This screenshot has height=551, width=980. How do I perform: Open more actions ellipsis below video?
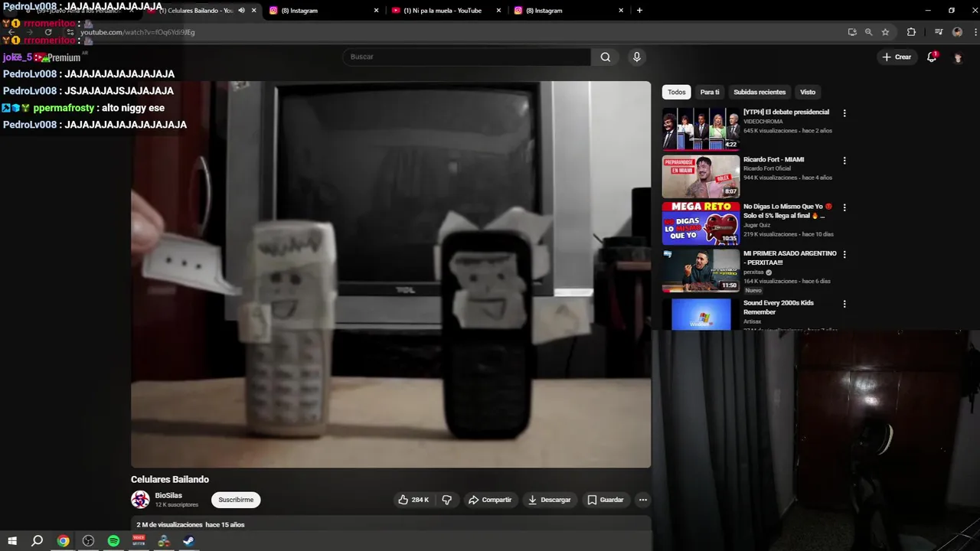click(643, 500)
